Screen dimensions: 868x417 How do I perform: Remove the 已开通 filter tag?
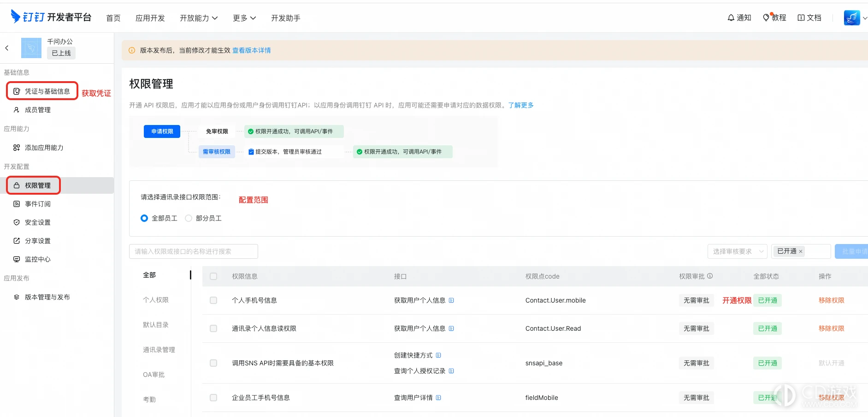click(x=801, y=251)
